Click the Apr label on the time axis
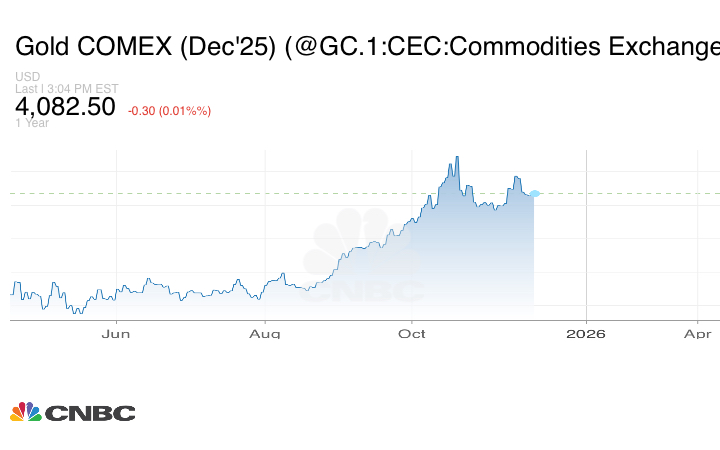This screenshot has width=720, height=450. (697, 333)
